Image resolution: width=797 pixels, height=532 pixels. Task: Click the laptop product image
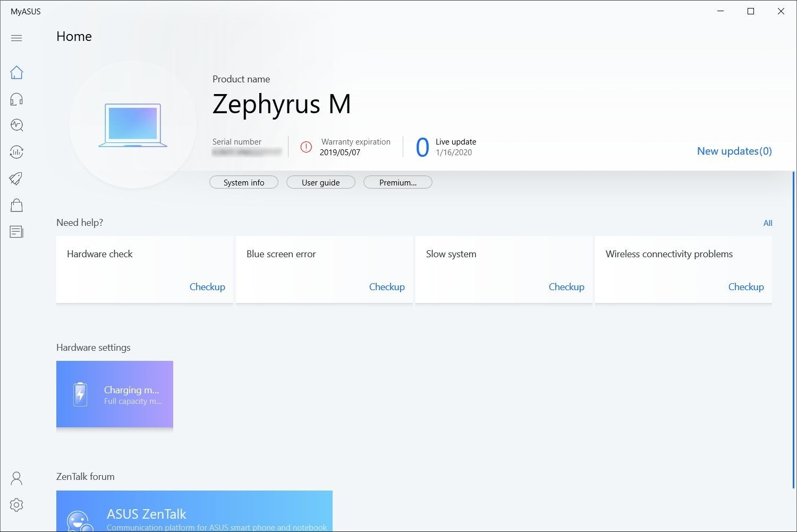(133, 125)
